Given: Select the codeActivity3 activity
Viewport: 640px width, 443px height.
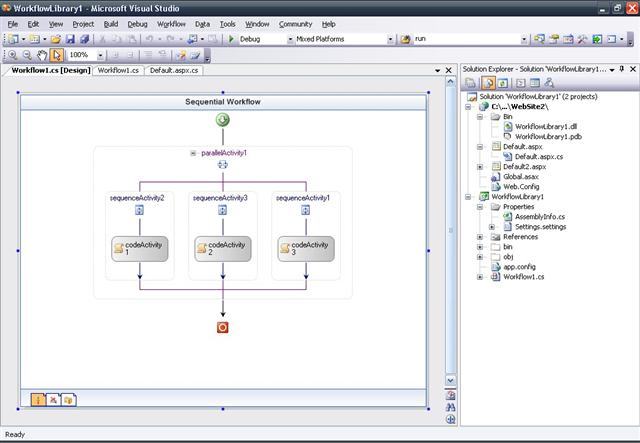Looking at the screenshot, I should (x=306, y=249).
